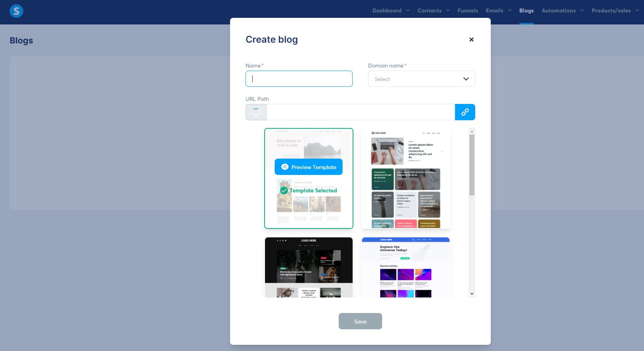Navigate to the Funnels menu item
This screenshot has width=644, height=351.
pyautogui.click(x=467, y=10)
